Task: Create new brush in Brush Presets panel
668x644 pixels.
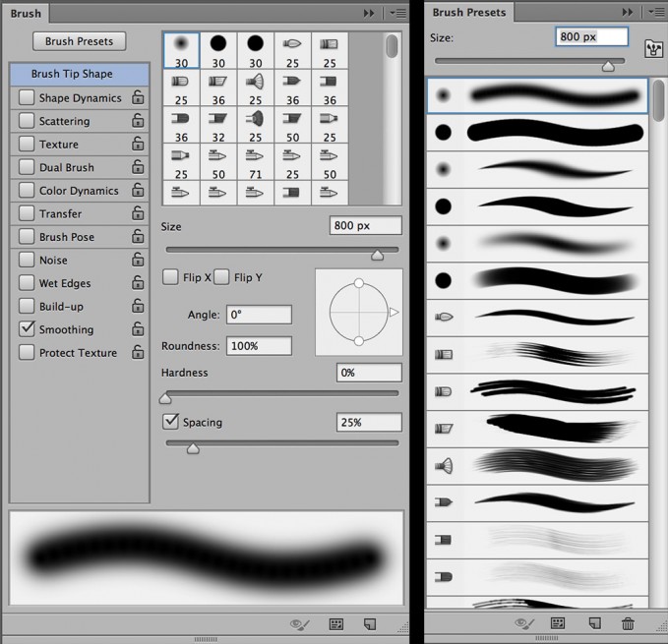Action: (x=595, y=623)
